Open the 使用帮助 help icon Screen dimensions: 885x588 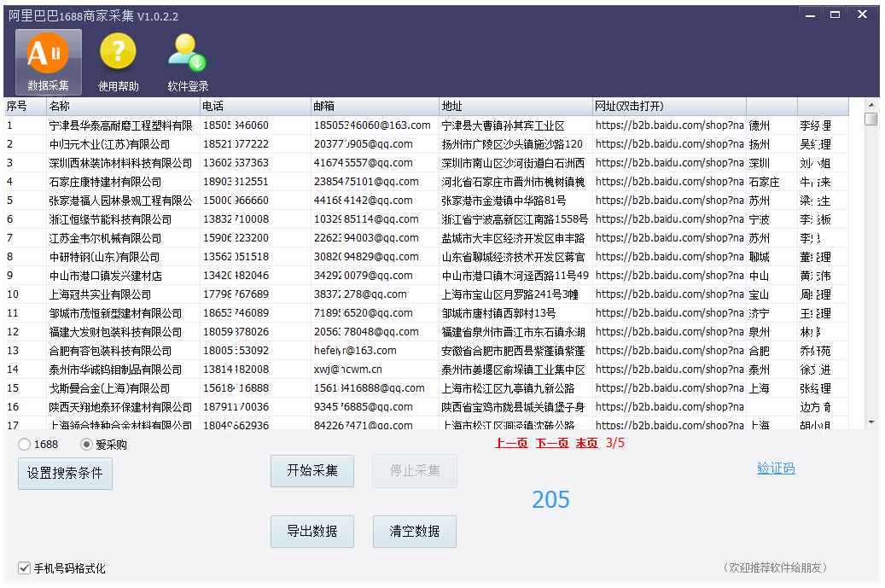click(x=118, y=62)
